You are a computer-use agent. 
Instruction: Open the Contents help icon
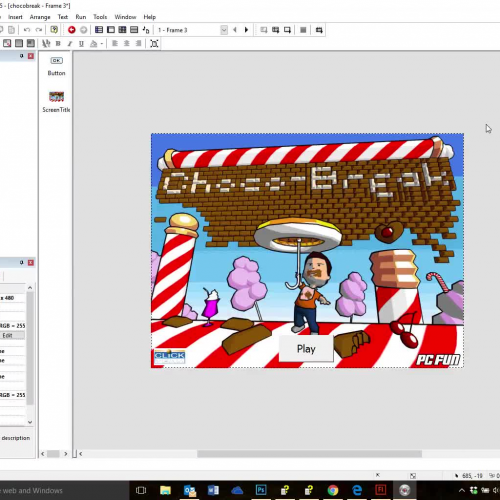tap(54, 30)
